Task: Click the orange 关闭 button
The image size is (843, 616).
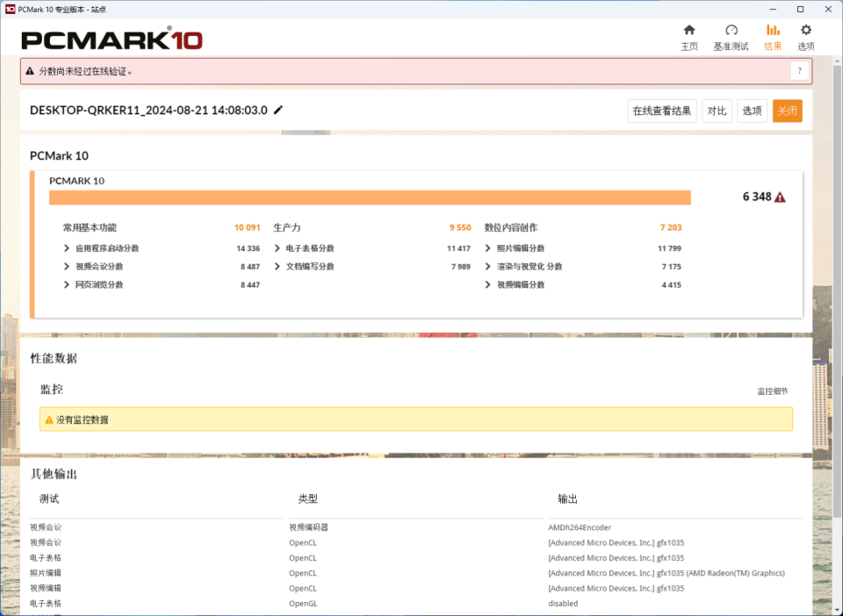Action: [787, 111]
